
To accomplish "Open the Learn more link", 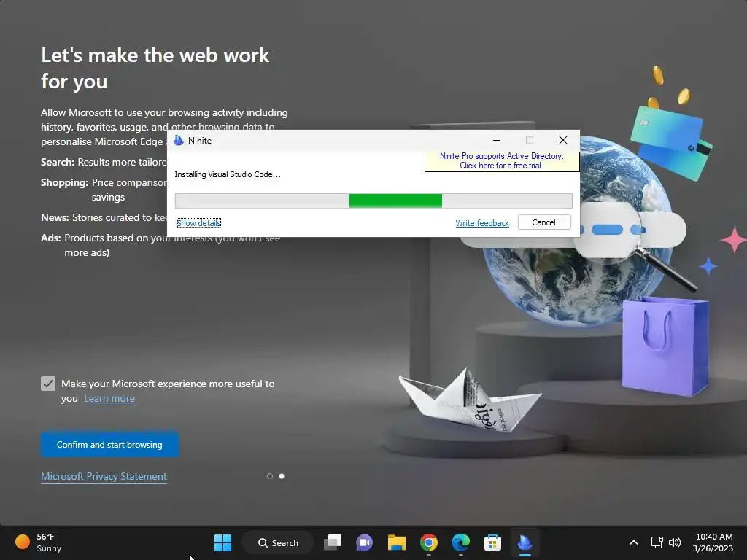I will click(109, 399).
